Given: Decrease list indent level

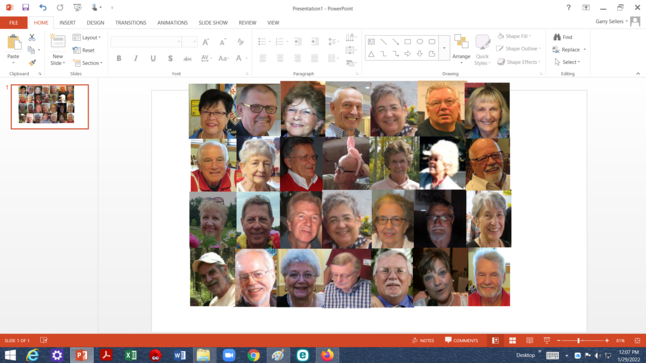Looking at the screenshot, I should pyautogui.click(x=297, y=42).
